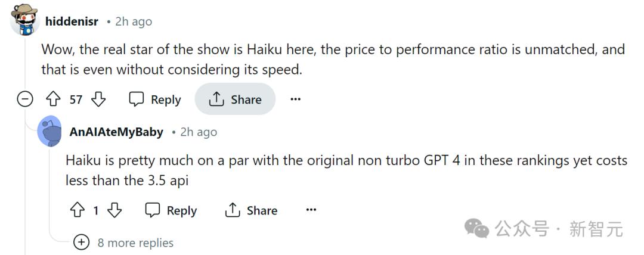
Task: Click the 2h ago timestamp on AnAIAteMyBaby's reply
Action: [x=199, y=132]
